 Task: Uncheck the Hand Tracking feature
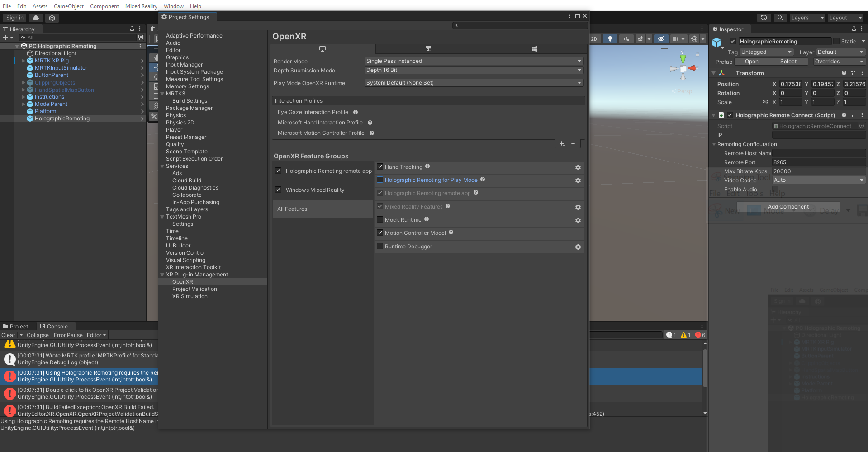point(380,167)
